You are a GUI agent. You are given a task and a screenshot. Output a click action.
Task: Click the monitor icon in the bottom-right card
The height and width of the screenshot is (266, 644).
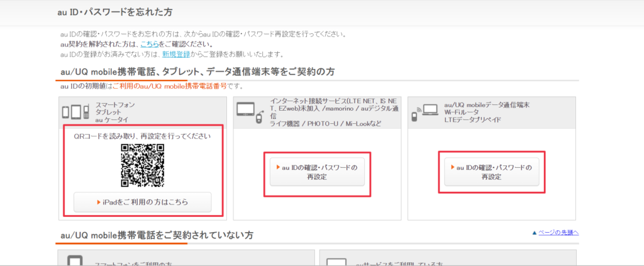coord(336,262)
